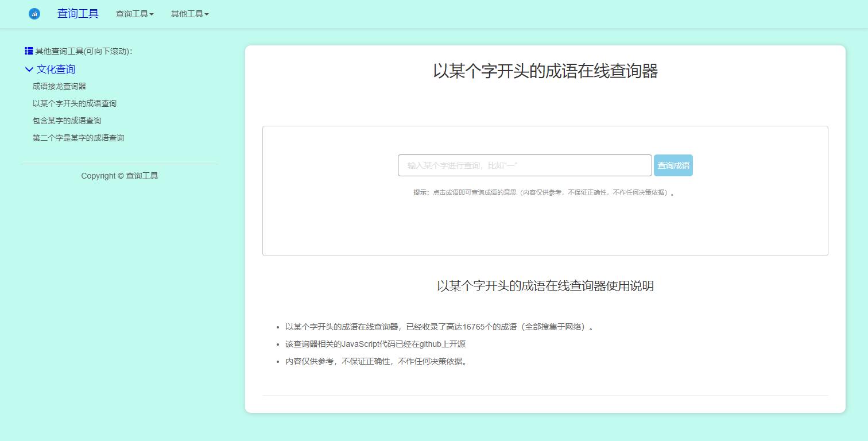The height and width of the screenshot is (441, 868).
Task: Open 成语接龙查询器 link
Action: coord(59,86)
